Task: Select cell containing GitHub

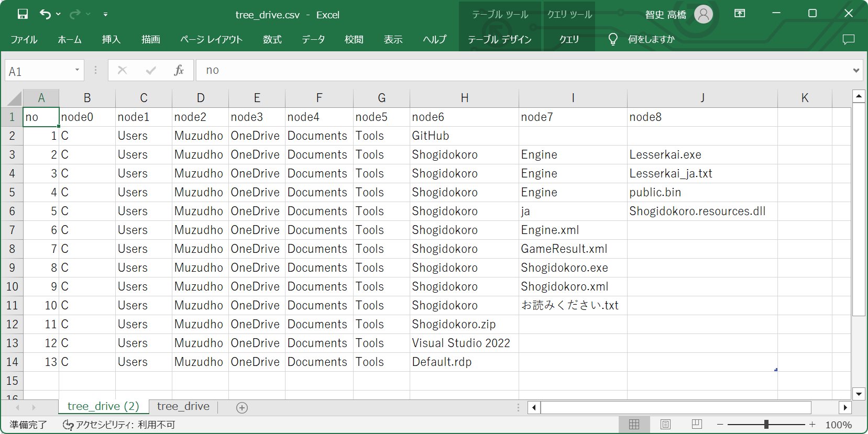Action: point(464,136)
